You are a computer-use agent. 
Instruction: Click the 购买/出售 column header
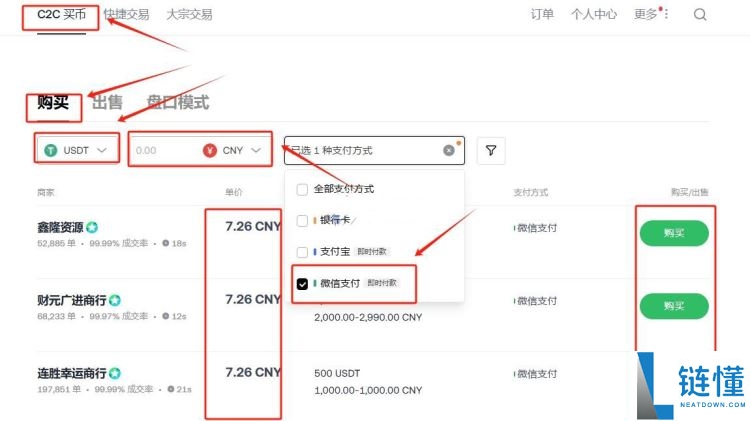(689, 192)
